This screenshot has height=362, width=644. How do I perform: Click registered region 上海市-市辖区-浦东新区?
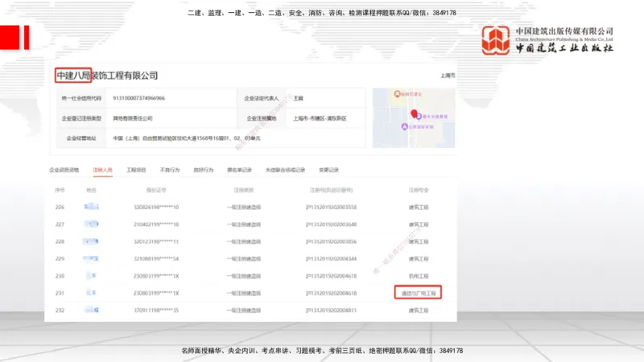(x=320, y=118)
